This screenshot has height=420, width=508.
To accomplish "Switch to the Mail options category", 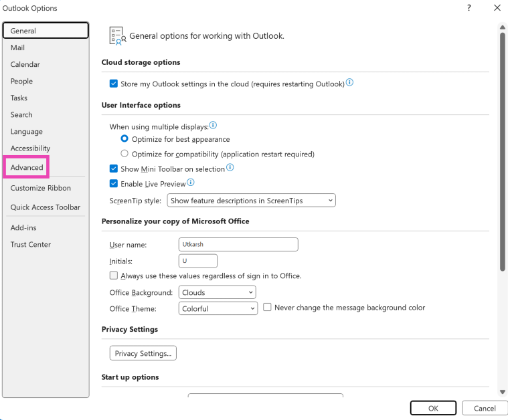I will coord(18,47).
